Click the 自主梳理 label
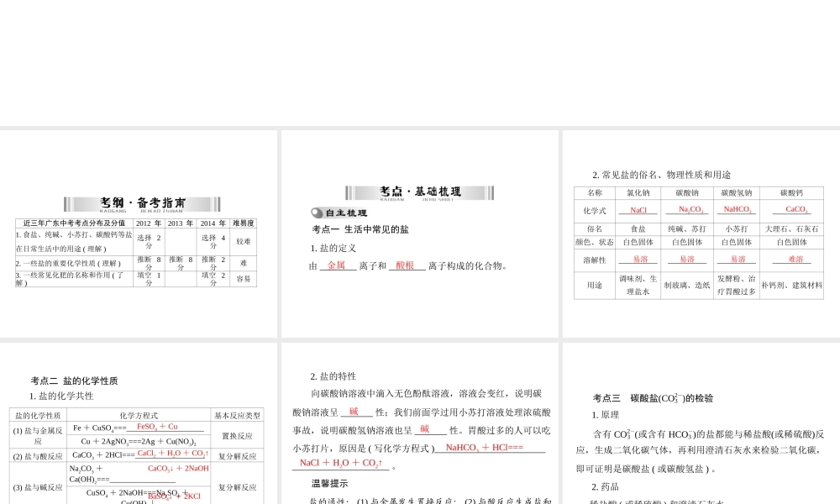 (x=347, y=213)
